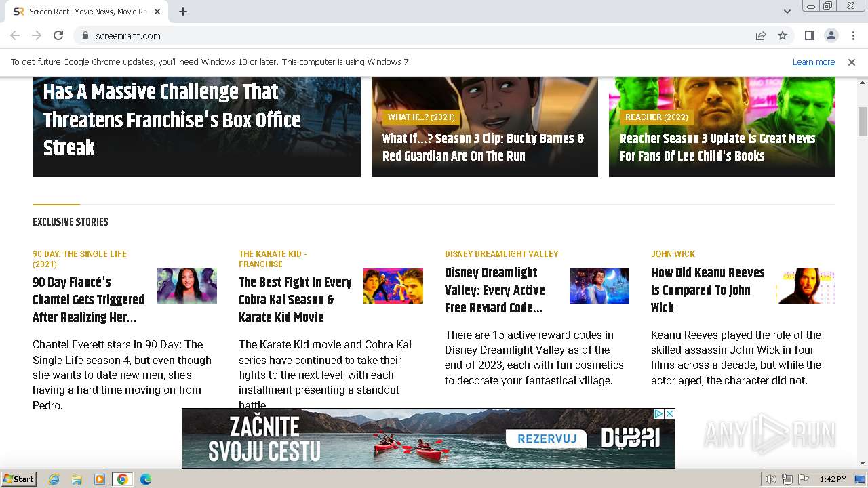Open the Chrome three-dot menu

852,35
